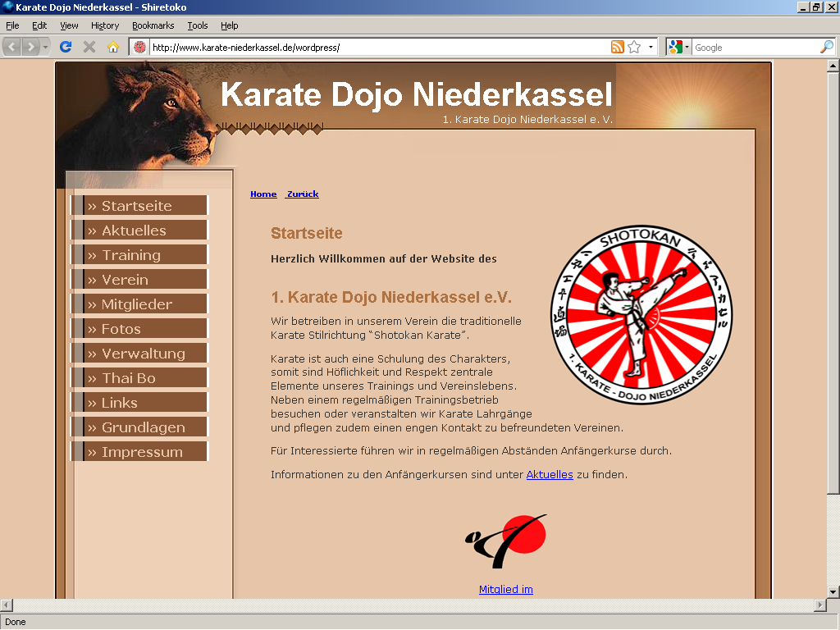Click the RSS feed icon in address bar

[x=618, y=47]
